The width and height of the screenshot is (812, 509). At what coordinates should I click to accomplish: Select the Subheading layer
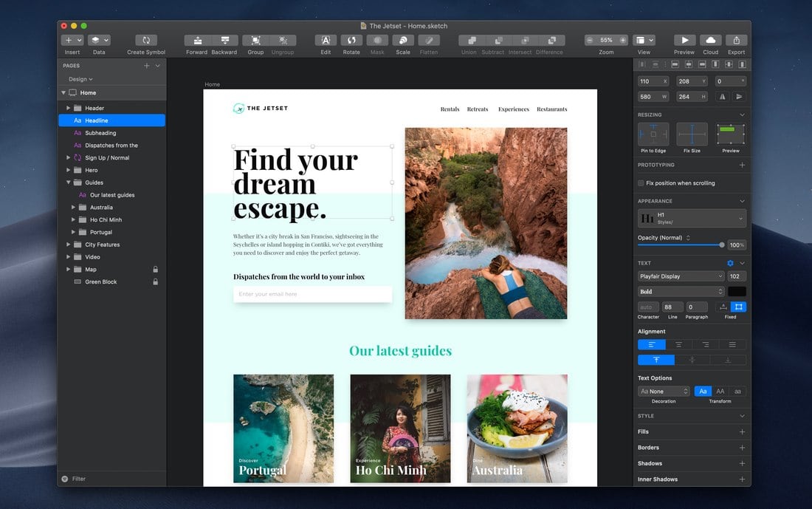112,133
